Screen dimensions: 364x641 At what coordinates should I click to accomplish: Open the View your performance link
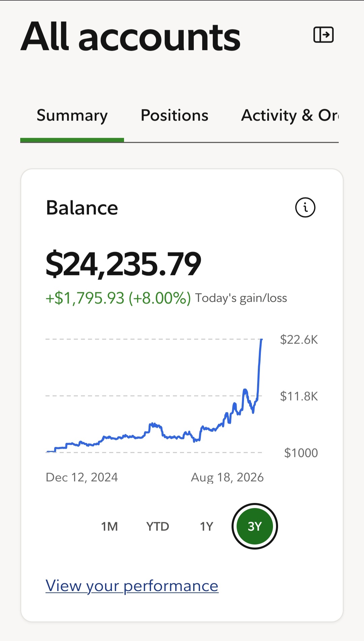pos(132,586)
